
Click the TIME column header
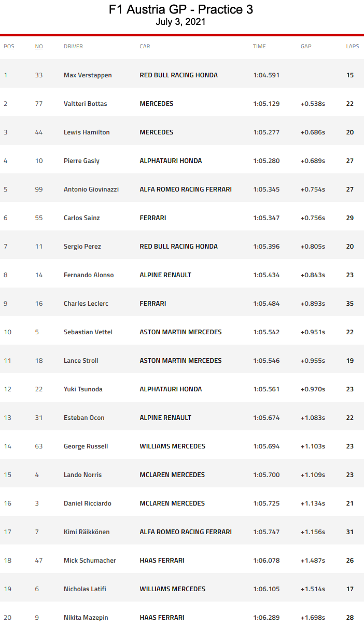[259, 46]
